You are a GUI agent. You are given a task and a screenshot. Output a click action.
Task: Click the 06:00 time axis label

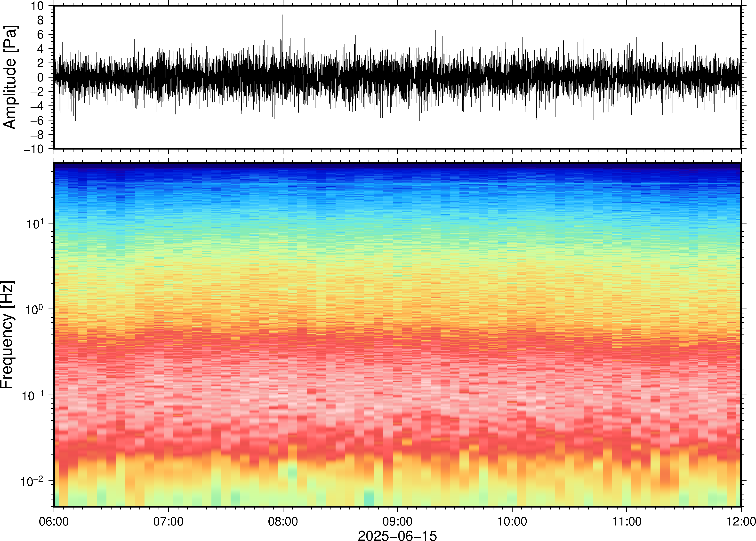[54, 521]
